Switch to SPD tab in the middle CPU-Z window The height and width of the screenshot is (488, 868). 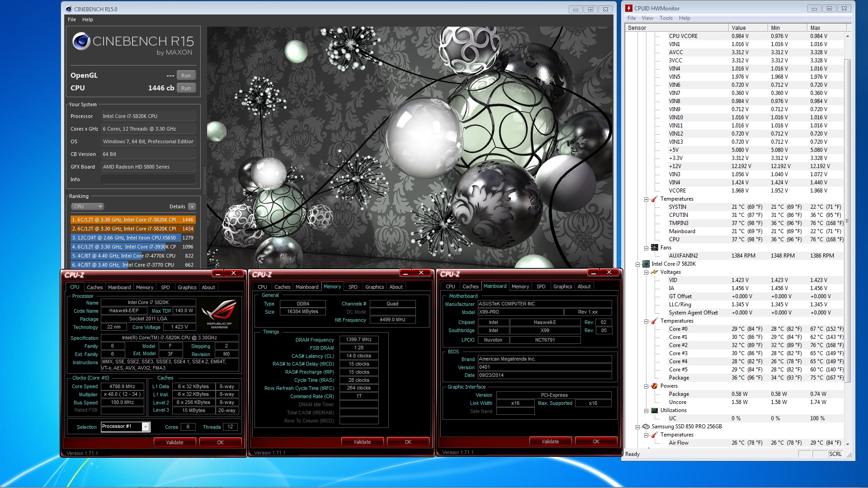click(353, 287)
